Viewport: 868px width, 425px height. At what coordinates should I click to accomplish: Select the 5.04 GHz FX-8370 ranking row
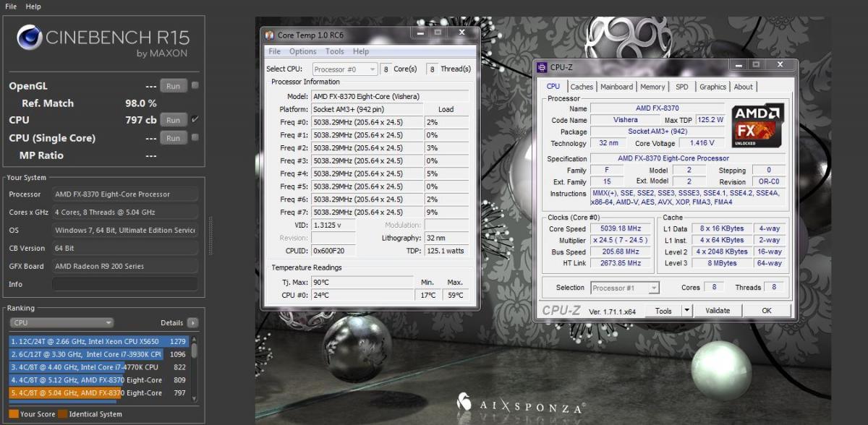pyautogui.click(x=99, y=393)
